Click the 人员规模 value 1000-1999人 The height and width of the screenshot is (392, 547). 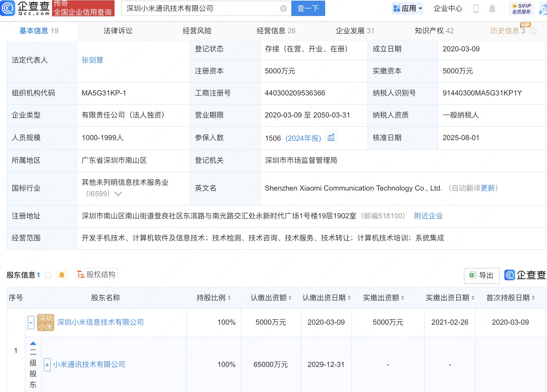pos(103,138)
